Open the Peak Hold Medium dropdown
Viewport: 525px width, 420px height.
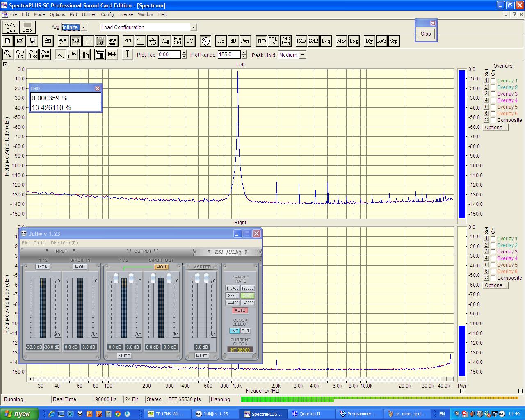(303, 55)
